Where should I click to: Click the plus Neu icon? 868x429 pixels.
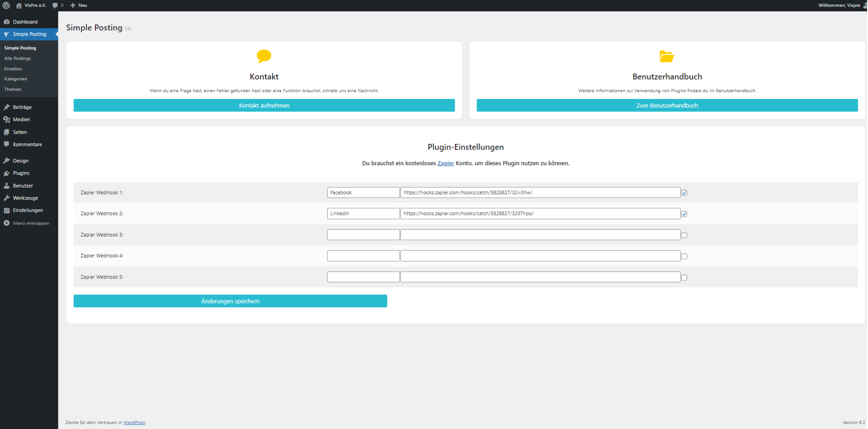(73, 5)
